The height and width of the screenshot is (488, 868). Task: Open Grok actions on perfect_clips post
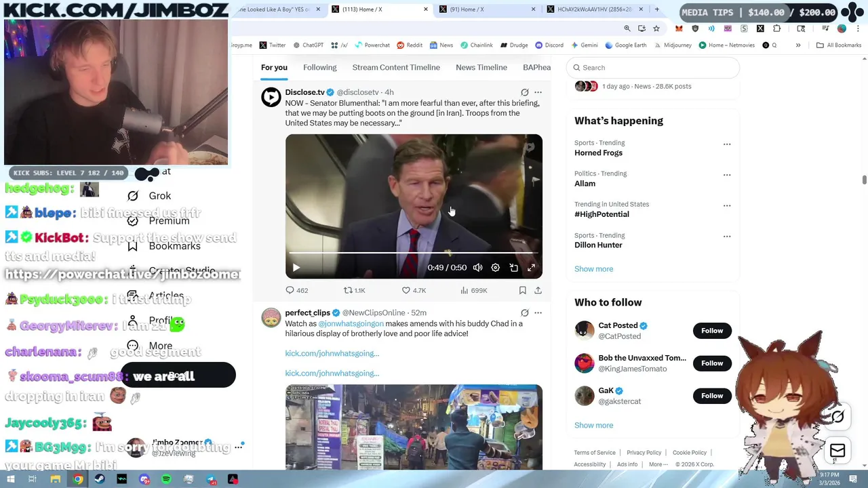click(524, 312)
